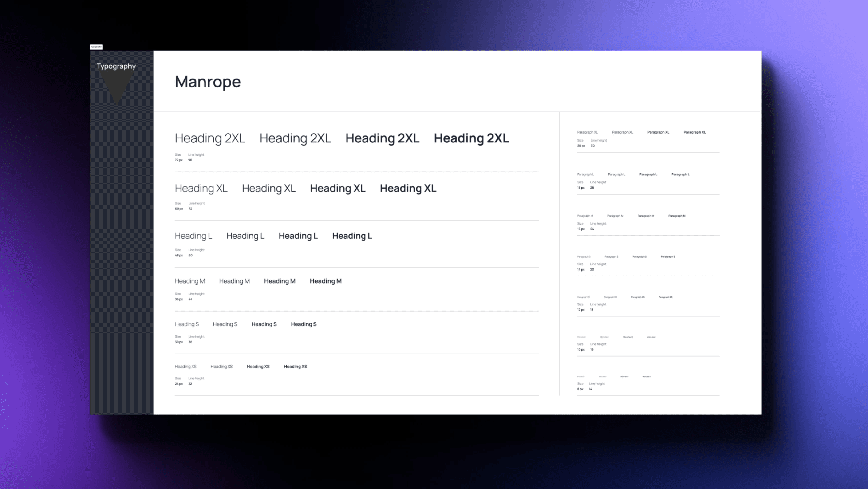Select the lightest-weight 'Paragraph L' sample
The width and height of the screenshot is (868, 489).
tap(585, 175)
